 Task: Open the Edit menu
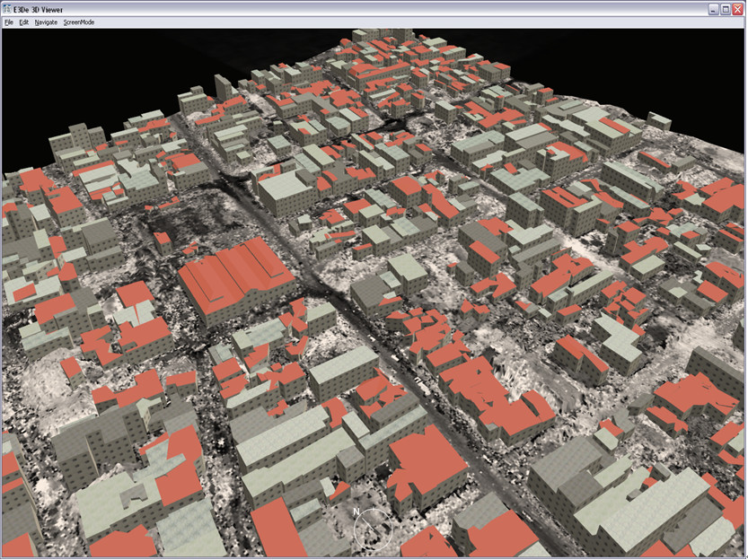pyautogui.click(x=24, y=22)
